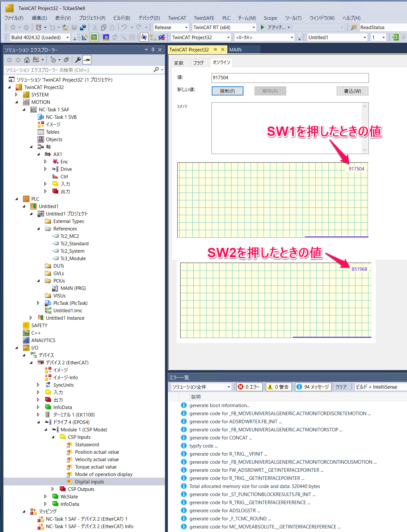Toggle the Free Run icon in TwinCAT toolbar
Image resolution: width=407 pixels, height=532 pixels.
[x=132, y=38]
